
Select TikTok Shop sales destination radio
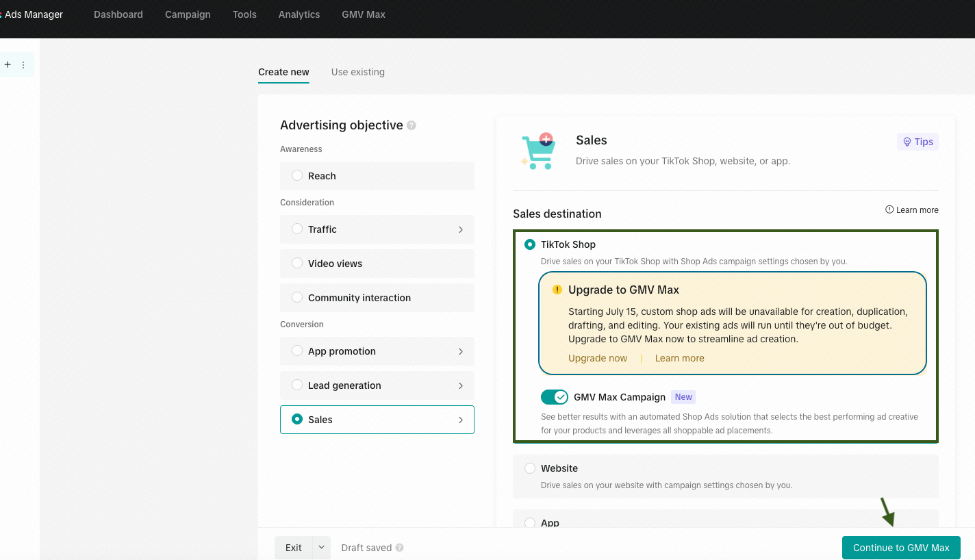point(530,244)
